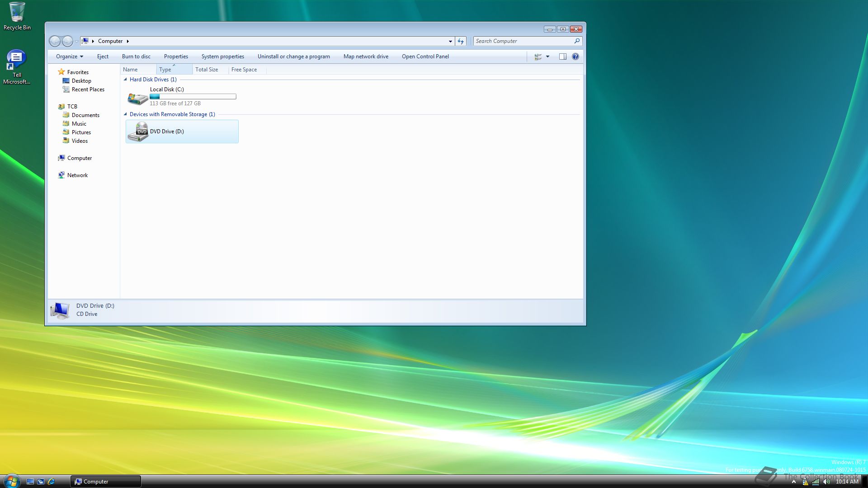Image resolution: width=868 pixels, height=488 pixels.
Task: Click the 10:14 AM clock
Action: coord(847,482)
